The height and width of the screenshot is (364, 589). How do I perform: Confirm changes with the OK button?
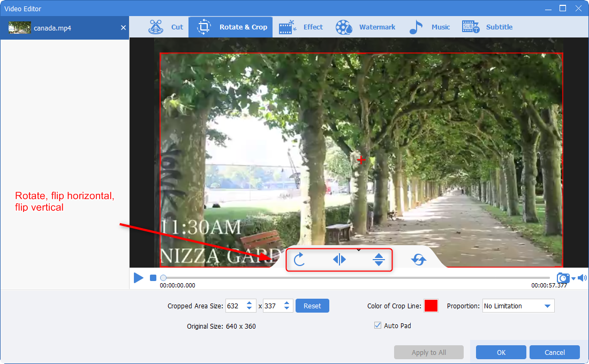501,352
